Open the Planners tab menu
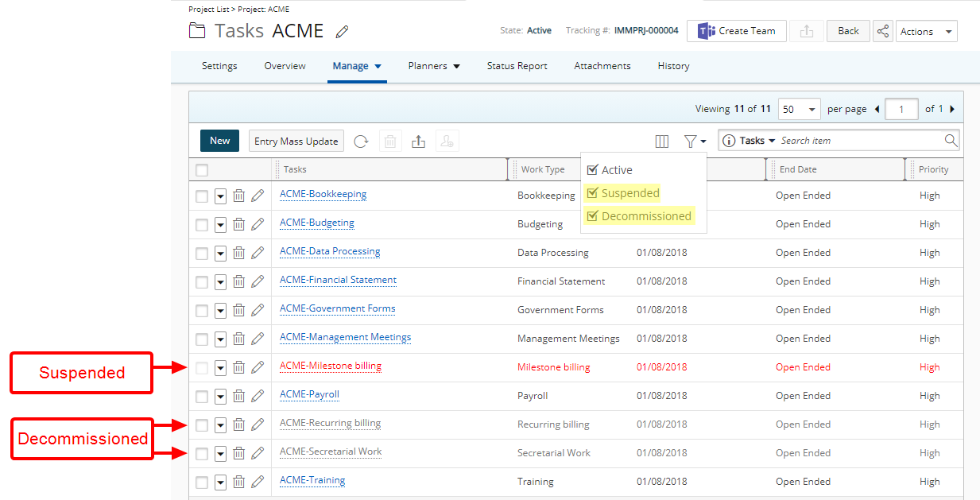The height and width of the screenshot is (500, 980). point(434,66)
